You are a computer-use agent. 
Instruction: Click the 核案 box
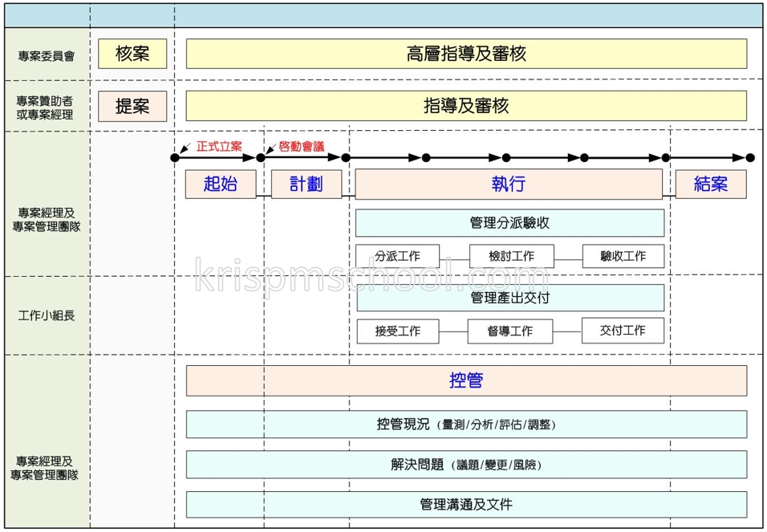pyautogui.click(x=132, y=54)
